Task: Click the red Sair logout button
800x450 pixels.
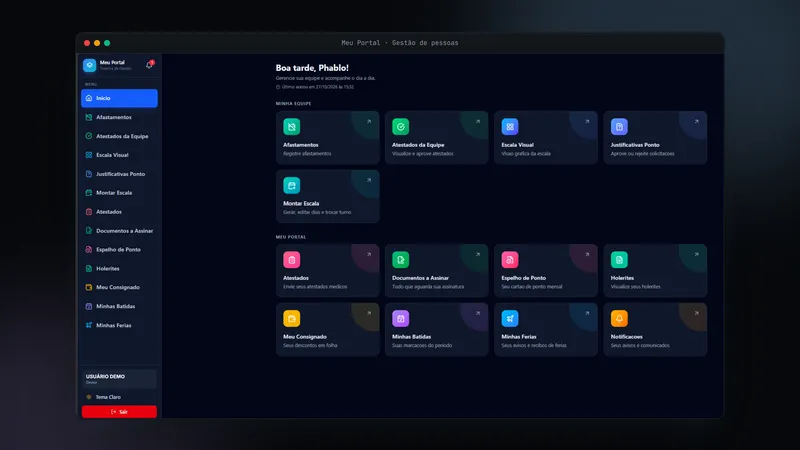Action: tap(119, 412)
